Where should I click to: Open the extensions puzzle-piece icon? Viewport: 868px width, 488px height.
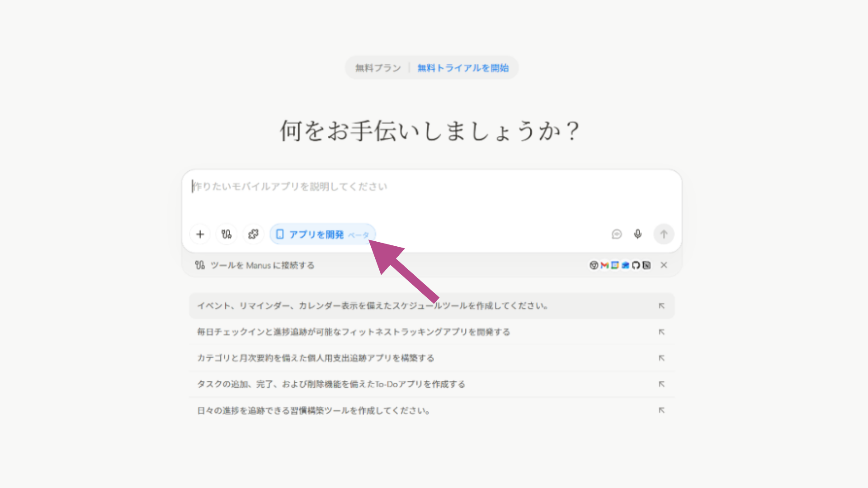point(253,234)
